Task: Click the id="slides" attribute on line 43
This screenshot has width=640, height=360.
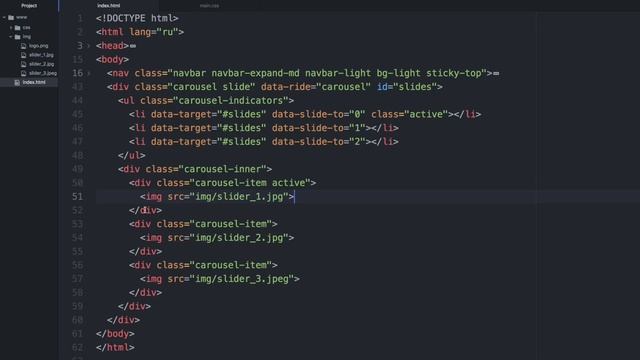Action: (407, 87)
